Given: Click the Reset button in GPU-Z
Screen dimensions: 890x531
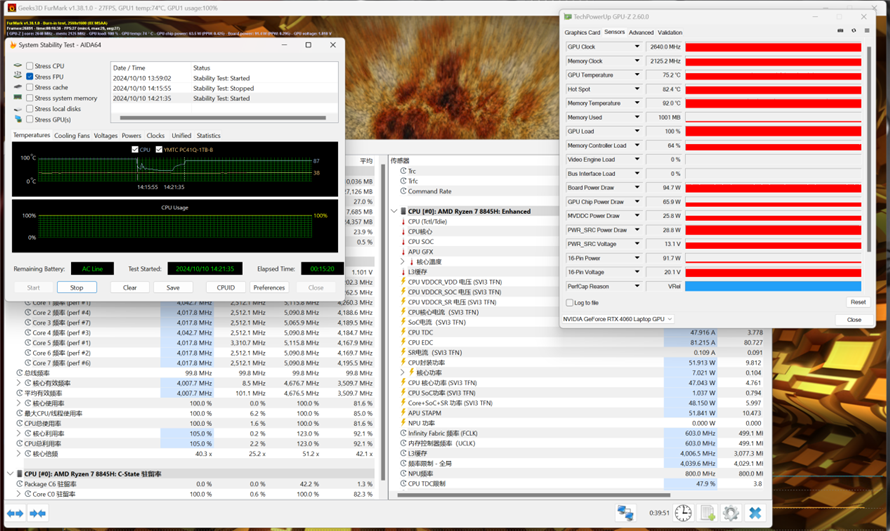Looking at the screenshot, I should 857,302.
